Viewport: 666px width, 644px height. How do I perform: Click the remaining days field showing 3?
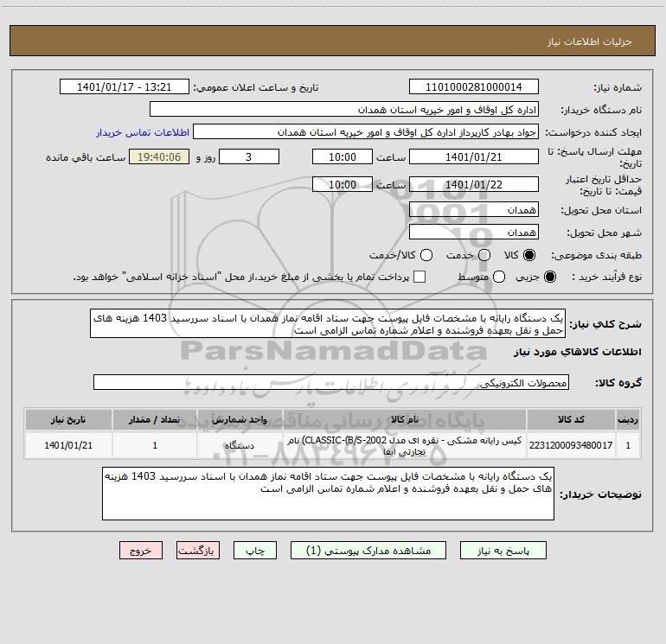coord(249,156)
